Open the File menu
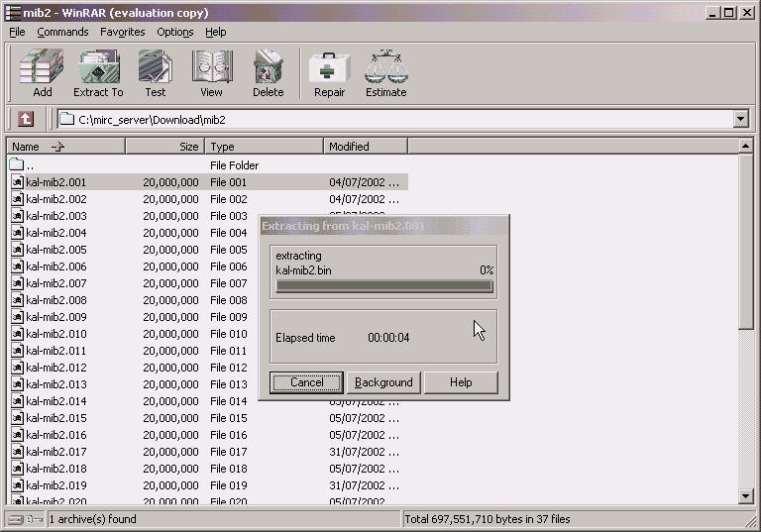761x532 pixels. 17,32
